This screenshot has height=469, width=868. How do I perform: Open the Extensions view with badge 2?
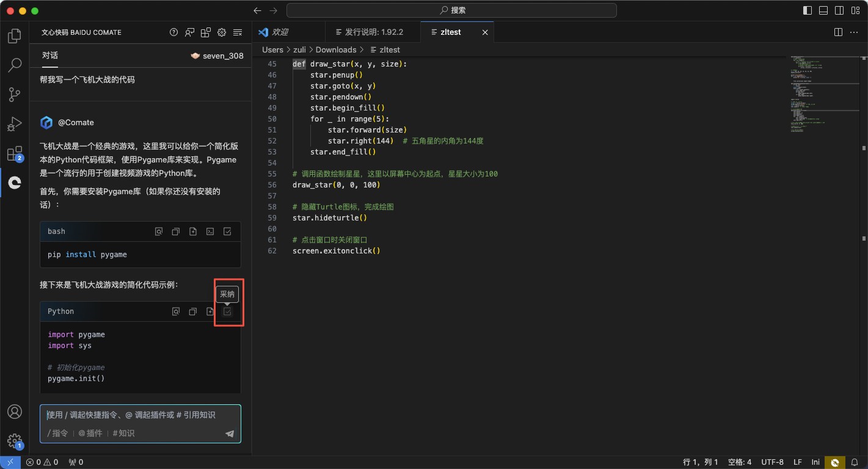tap(15, 153)
